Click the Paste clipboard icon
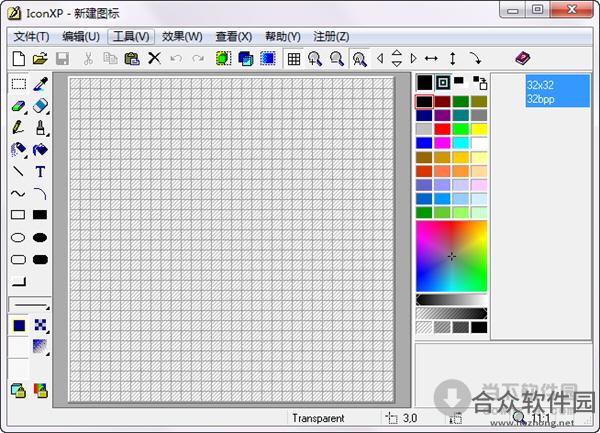 pos(132,59)
